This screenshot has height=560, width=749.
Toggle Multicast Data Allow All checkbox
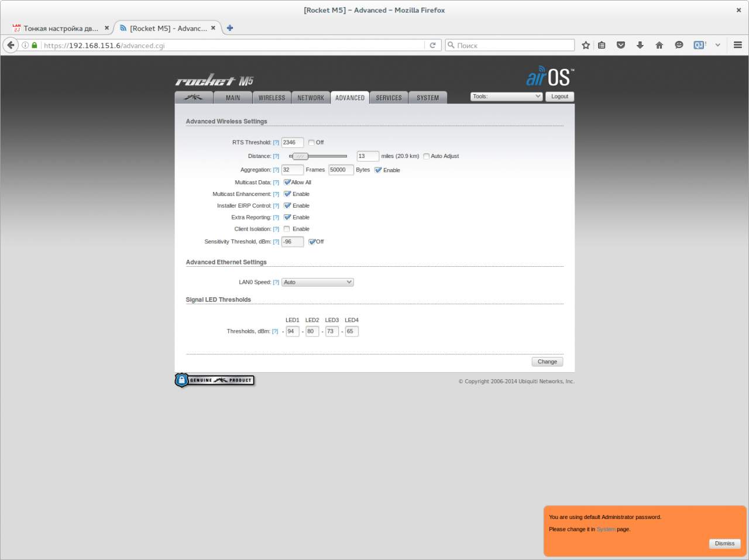[287, 183]
